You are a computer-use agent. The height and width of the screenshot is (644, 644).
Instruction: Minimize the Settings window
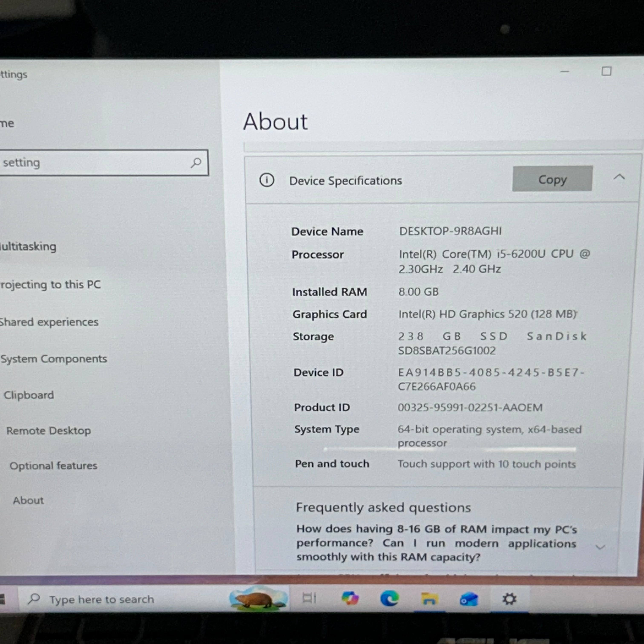tap(565, 71)
